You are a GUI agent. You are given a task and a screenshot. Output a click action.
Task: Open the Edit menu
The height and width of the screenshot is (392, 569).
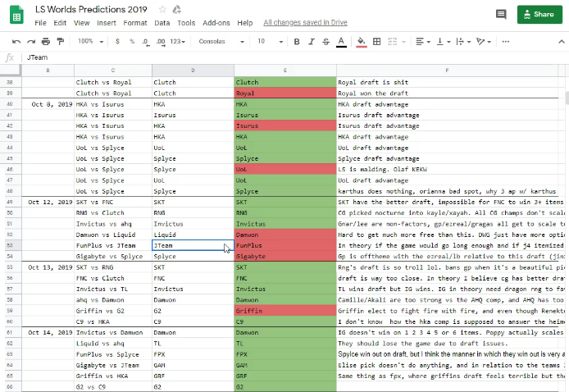click(60, 23)
